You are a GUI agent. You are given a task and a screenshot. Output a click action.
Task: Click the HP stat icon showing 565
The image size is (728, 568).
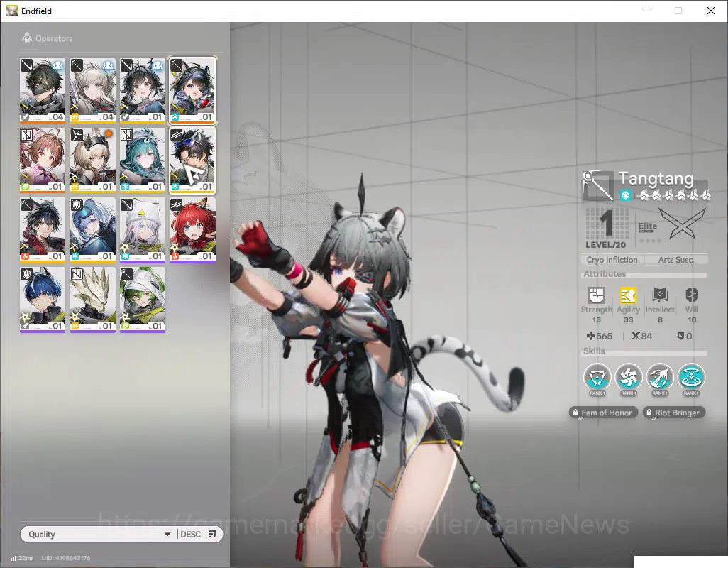coord(590,336)
